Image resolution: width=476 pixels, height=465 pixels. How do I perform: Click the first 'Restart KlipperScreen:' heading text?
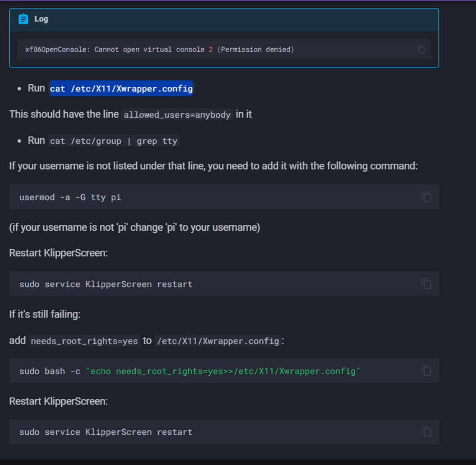click(x=58, y=253)
